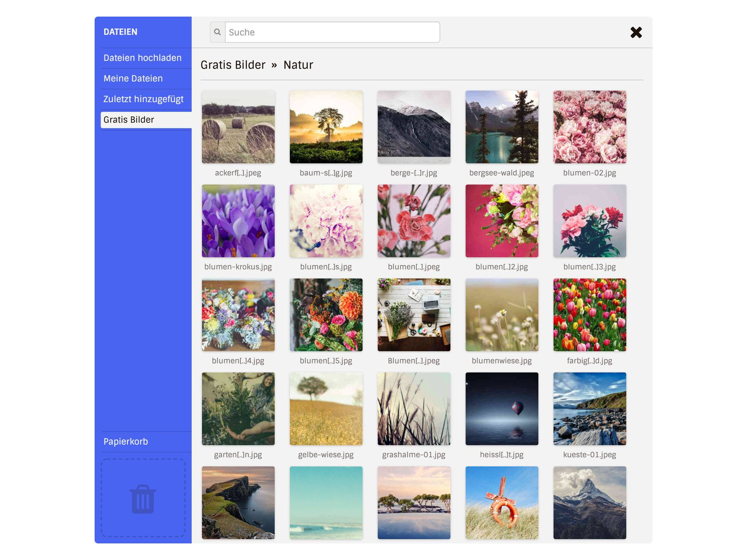
Task: Open the Papierkorb section
Action: pyautogui.click(x=126, y=442)
